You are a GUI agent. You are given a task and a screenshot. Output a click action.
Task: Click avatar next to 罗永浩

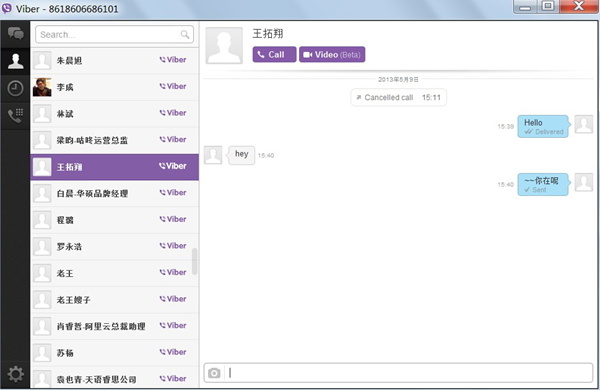pyautogui.click(x=42, y=246)
